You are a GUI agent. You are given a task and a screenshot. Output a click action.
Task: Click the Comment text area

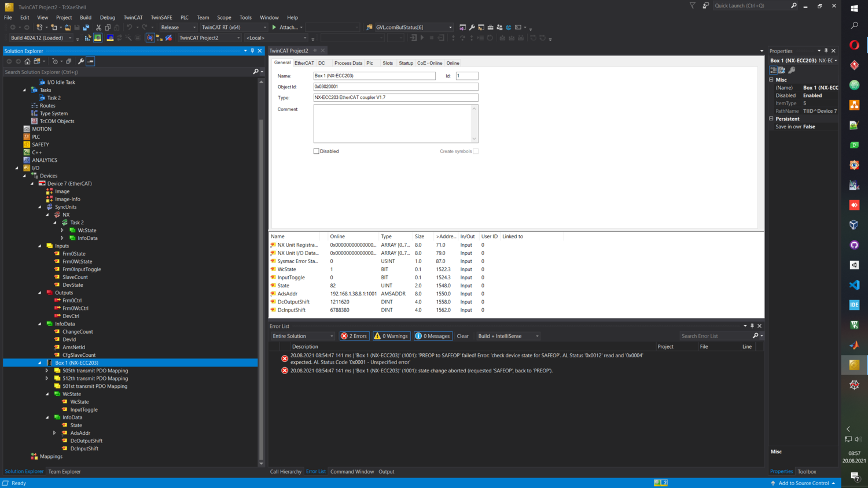click(x=396, y=123)
